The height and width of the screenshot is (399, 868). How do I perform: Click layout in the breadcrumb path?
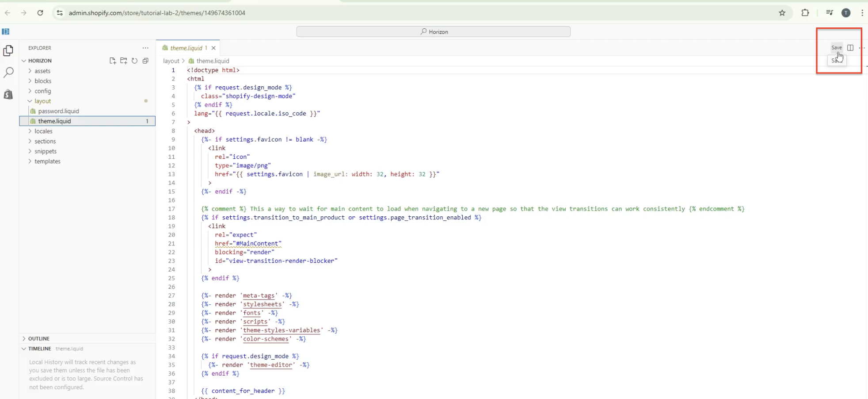click(x=171, y=61)
